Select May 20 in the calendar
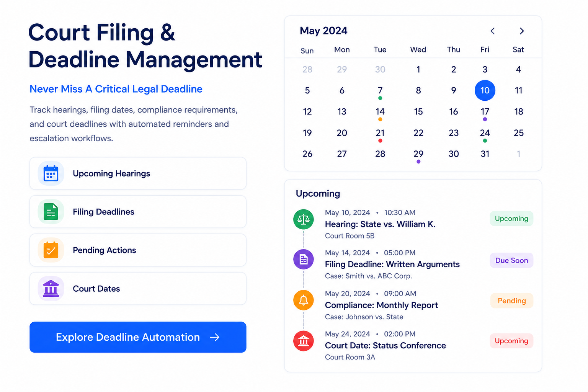Viewport: 588px width, 392px height. coord(342,133)
